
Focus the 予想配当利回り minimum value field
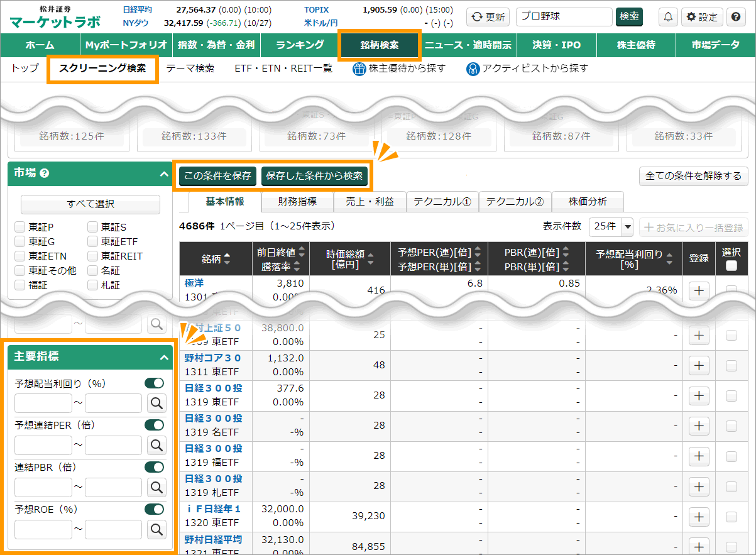click(43, 403)
